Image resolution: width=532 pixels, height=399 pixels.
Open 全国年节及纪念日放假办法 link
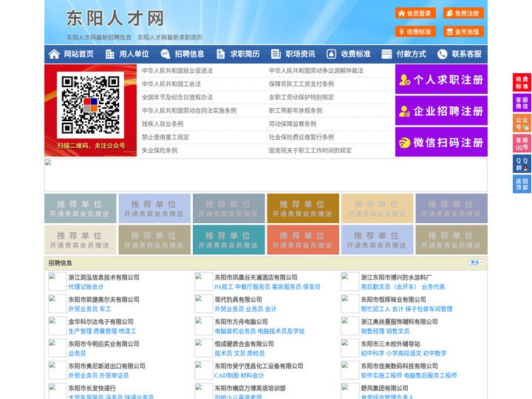click(177, 97)
